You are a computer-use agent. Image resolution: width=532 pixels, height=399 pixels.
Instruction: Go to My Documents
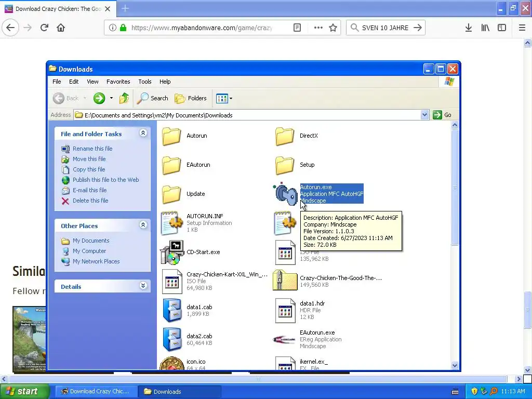[x=91, y=241]
